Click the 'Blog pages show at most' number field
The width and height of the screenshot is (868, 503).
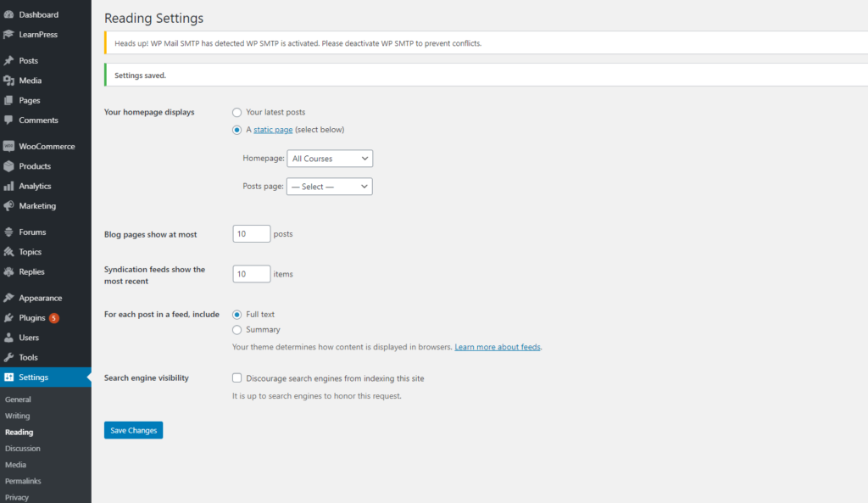[251, 234]
